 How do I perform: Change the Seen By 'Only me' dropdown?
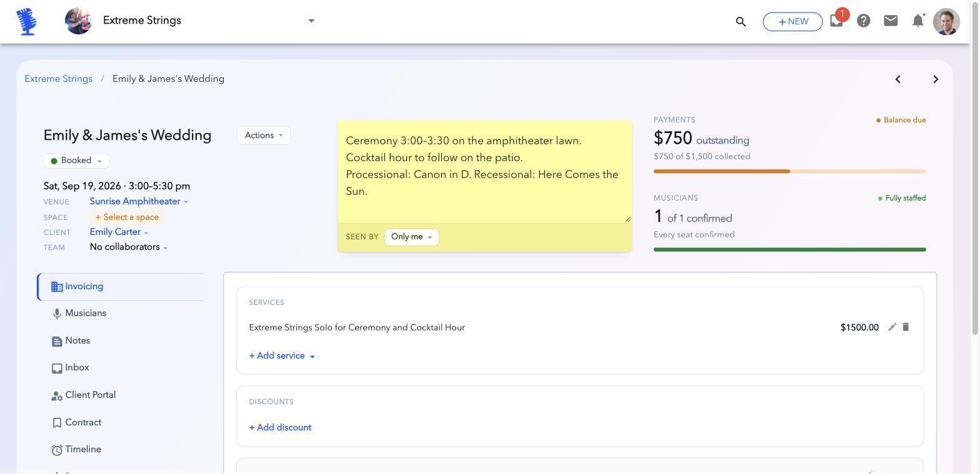(x=412, y=237)
